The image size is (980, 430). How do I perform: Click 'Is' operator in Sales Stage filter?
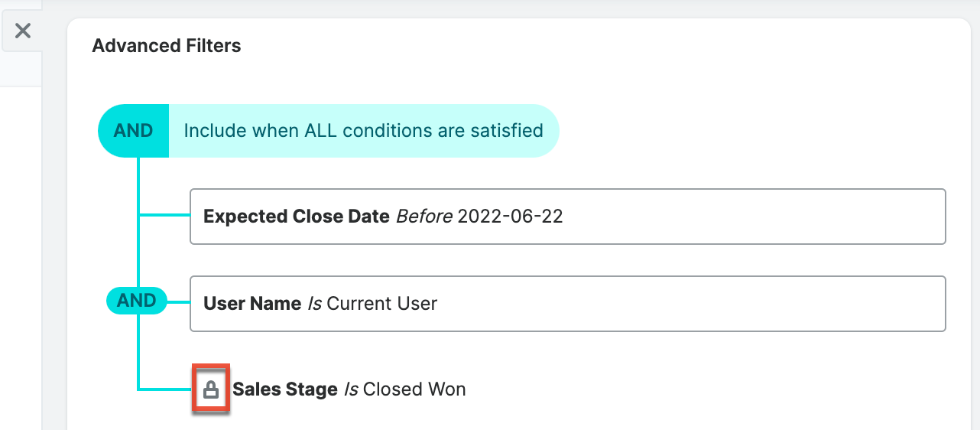click(x=351, y=389)
